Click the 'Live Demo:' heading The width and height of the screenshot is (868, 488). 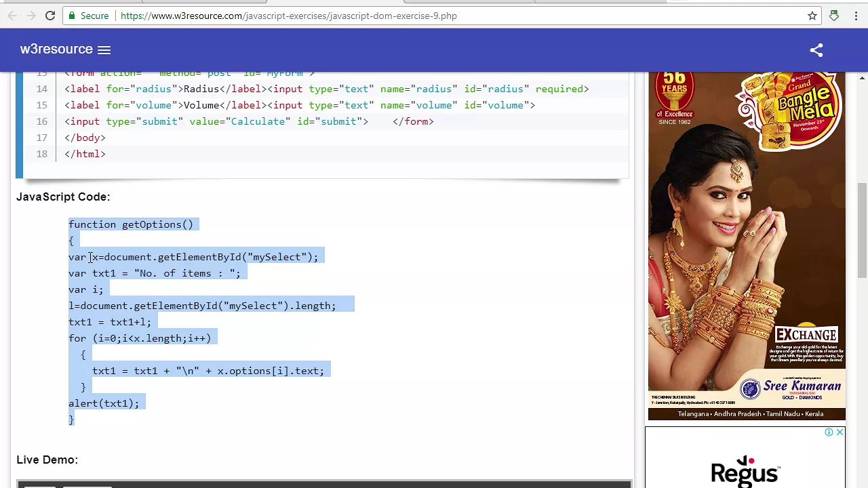click(x=47, y=460)
